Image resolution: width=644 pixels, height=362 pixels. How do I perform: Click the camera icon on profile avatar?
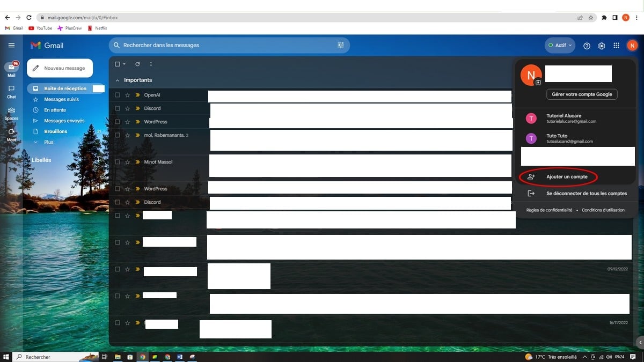click(x=538, y=82)
